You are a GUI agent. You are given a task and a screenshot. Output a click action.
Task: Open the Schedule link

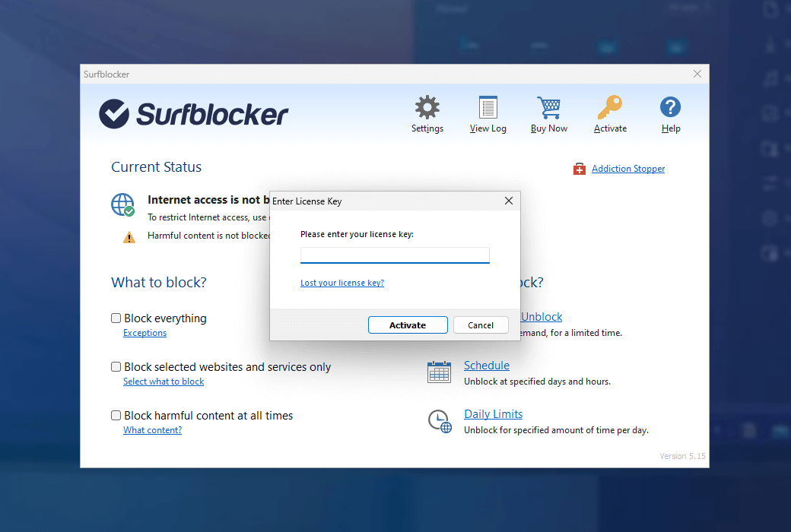point(487,365)
